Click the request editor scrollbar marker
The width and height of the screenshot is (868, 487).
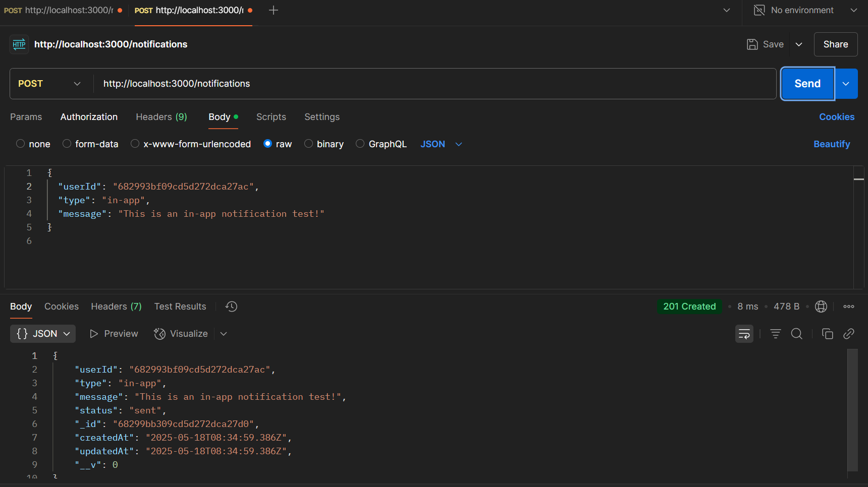(x=859, y=179)
